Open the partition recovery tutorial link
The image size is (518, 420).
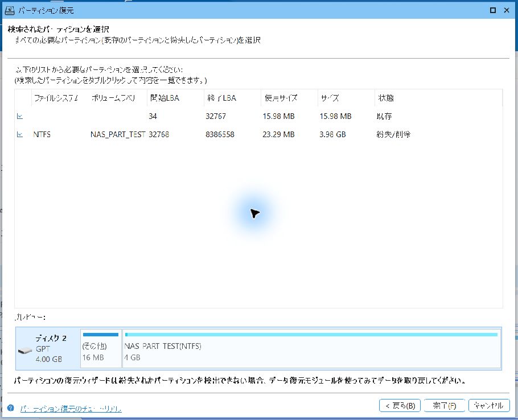click(x=71, y=409)
